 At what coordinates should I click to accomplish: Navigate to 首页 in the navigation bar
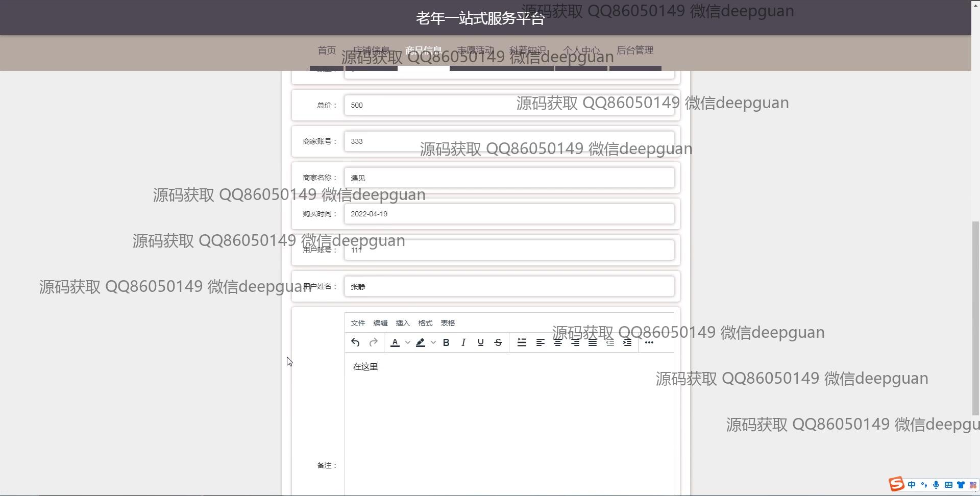[x=327, y=51]
